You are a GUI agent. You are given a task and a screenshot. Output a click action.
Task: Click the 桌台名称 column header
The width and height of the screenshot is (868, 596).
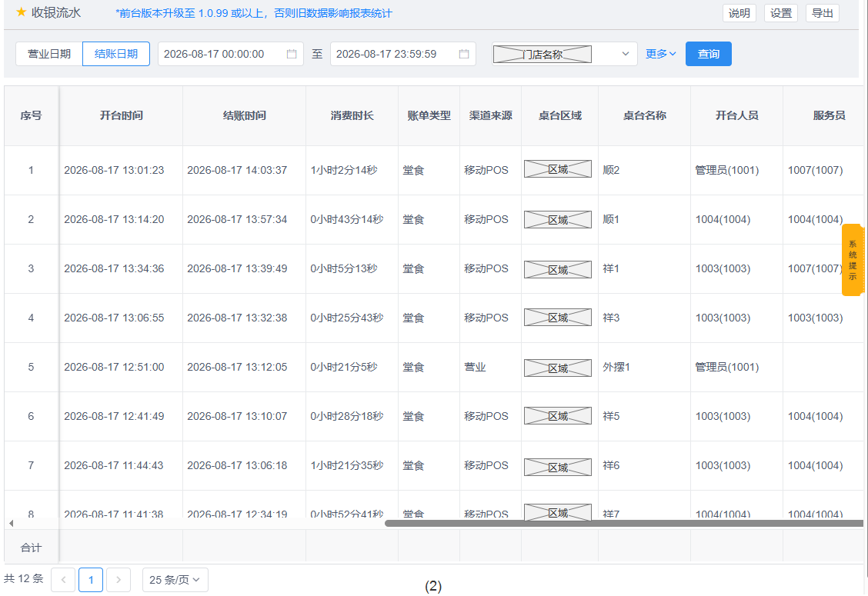pyautogui.click(x=644, y=115)
